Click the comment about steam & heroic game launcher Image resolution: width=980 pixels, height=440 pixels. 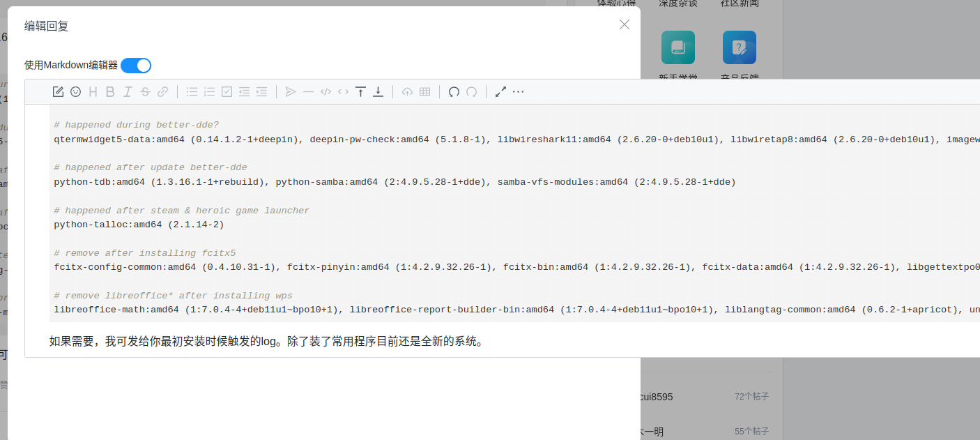pos(182,211)
